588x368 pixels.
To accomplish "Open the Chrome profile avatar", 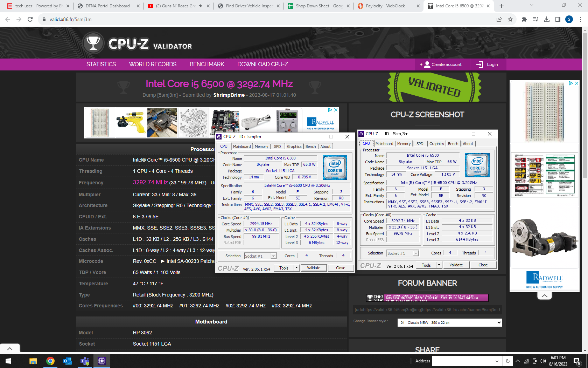I will pyautogui.click(x=569, y=19).
